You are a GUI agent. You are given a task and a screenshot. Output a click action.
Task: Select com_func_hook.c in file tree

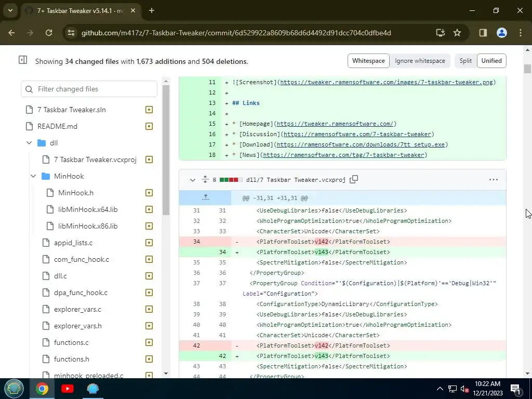tap(82, 259)
